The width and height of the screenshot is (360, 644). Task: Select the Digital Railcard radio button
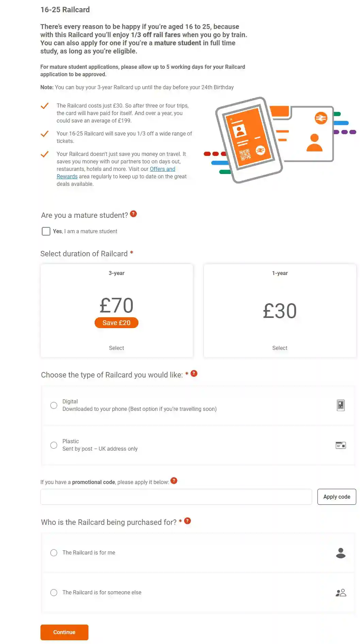pos(54,405)
